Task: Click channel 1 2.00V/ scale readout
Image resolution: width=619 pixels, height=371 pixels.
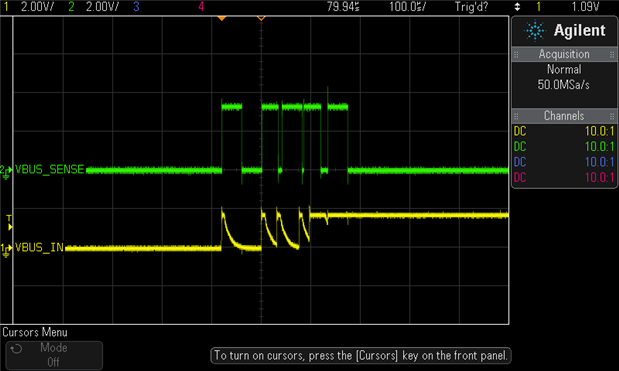Action: [37, 6]
